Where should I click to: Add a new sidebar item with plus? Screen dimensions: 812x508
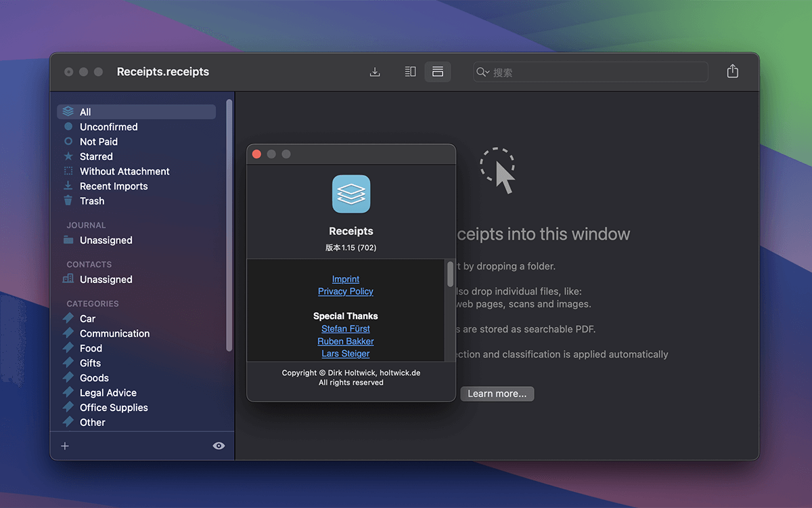click(65, 446)
